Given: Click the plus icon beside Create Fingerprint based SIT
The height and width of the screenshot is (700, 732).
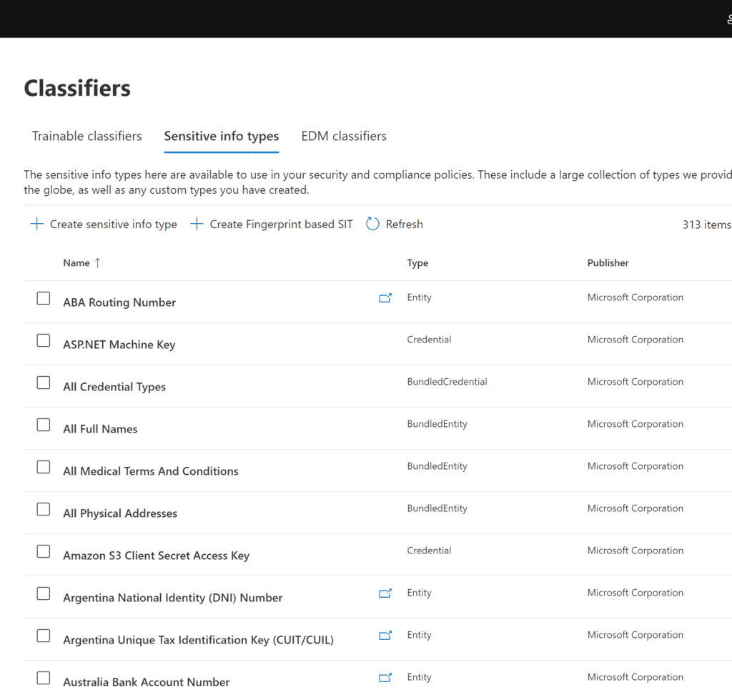Looking at the screenshot, I should tap(196, 224).
